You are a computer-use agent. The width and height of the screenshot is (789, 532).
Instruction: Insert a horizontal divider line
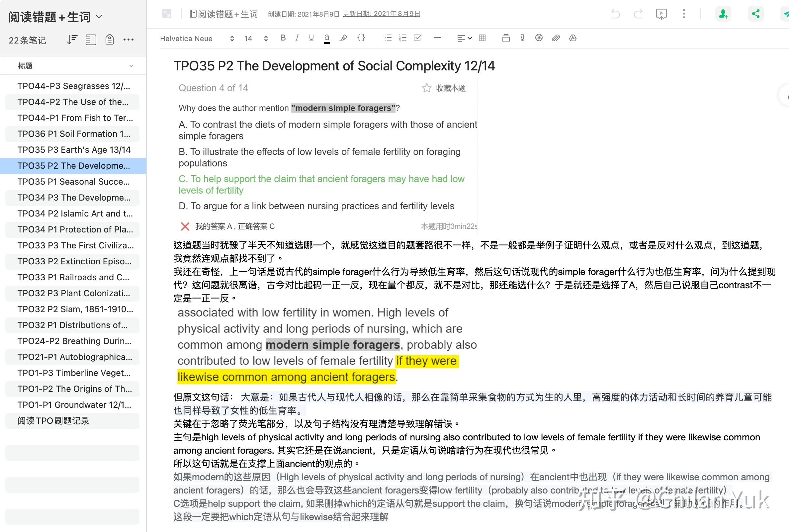coord(437,38)
